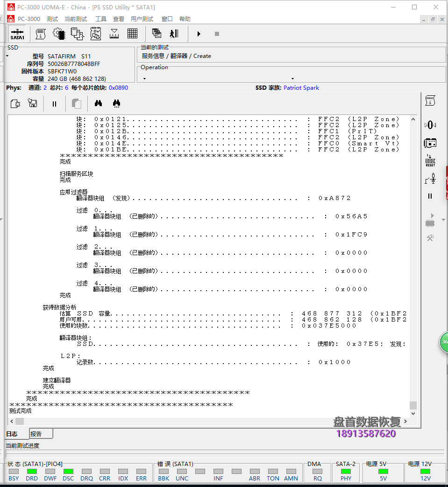Screen dimensions: 448x487
Task: Click the log vertical scrollbar down arrow
Action: tap(413, 414)
